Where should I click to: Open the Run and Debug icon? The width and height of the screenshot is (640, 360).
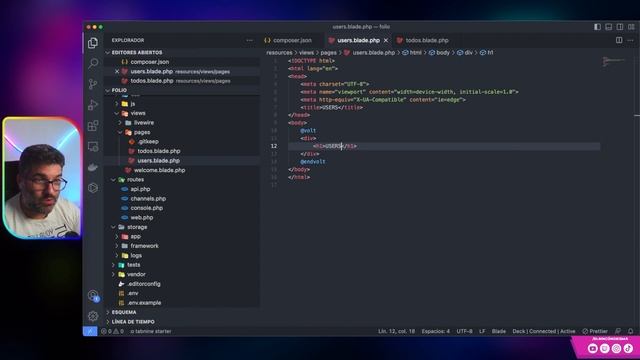point(93,105)
